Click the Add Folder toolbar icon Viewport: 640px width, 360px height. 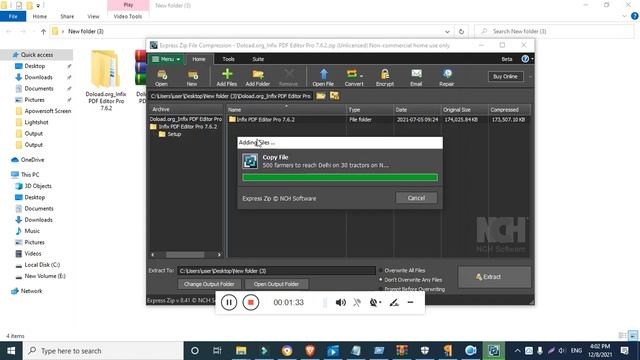(258, 77)
